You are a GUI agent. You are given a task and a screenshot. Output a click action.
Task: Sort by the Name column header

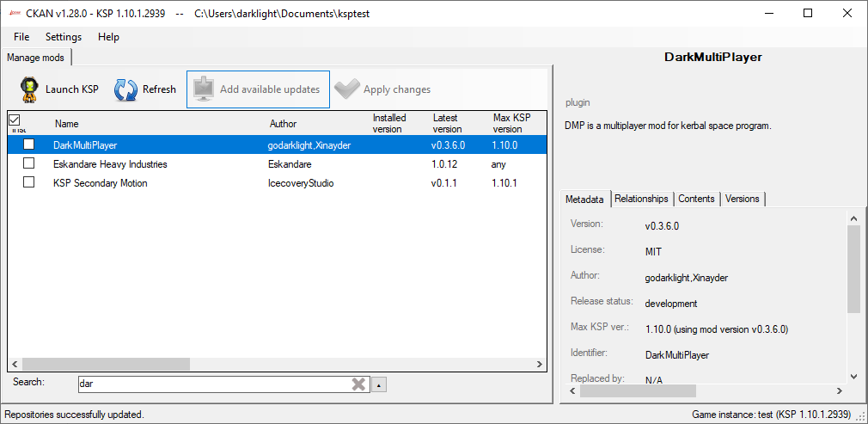(x=67, y=124)
